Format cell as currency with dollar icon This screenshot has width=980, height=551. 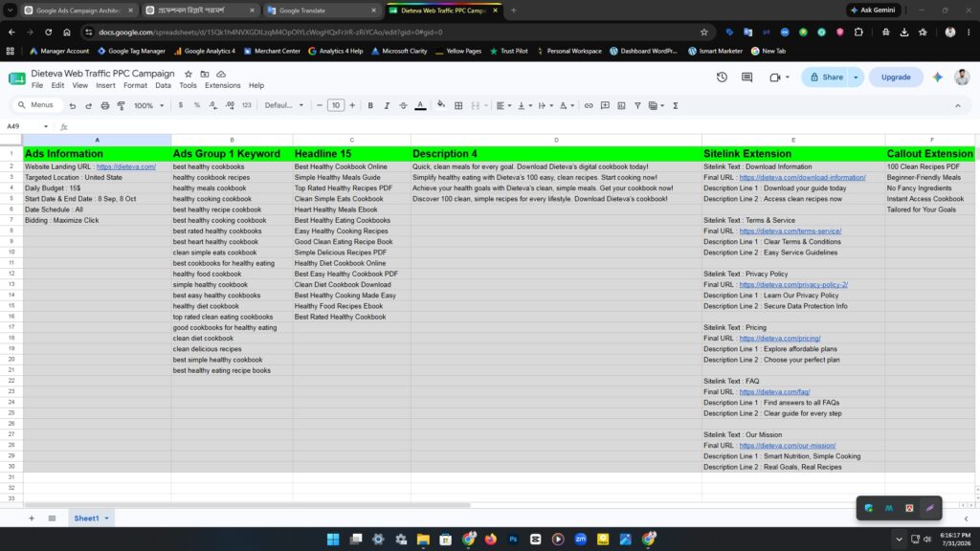[x=181, y=105]
